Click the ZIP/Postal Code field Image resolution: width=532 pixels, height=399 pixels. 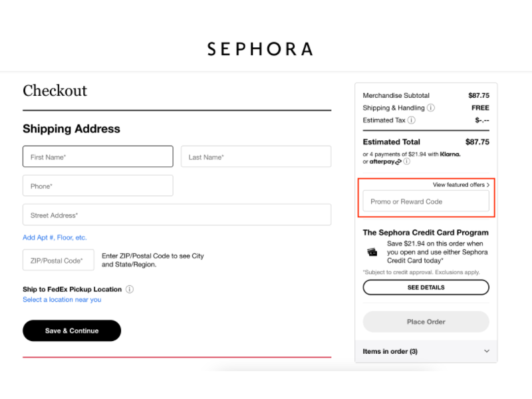[x=58, y=260]
